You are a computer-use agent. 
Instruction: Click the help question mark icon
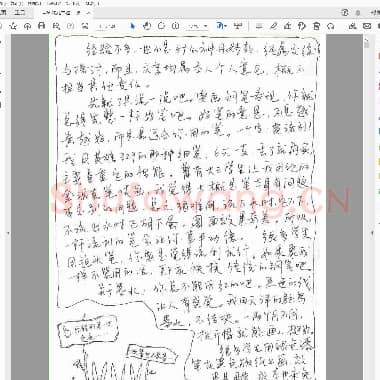(345, 12)
